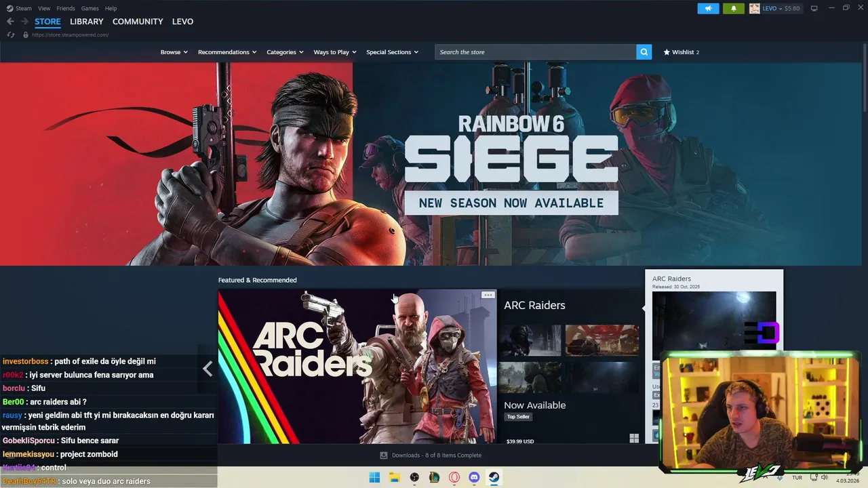The width and height of the screenshot is (868, 488).
Task: Select the top-left ARC Raiders screenshot thumbnail
Action: (x=530, y=340)
